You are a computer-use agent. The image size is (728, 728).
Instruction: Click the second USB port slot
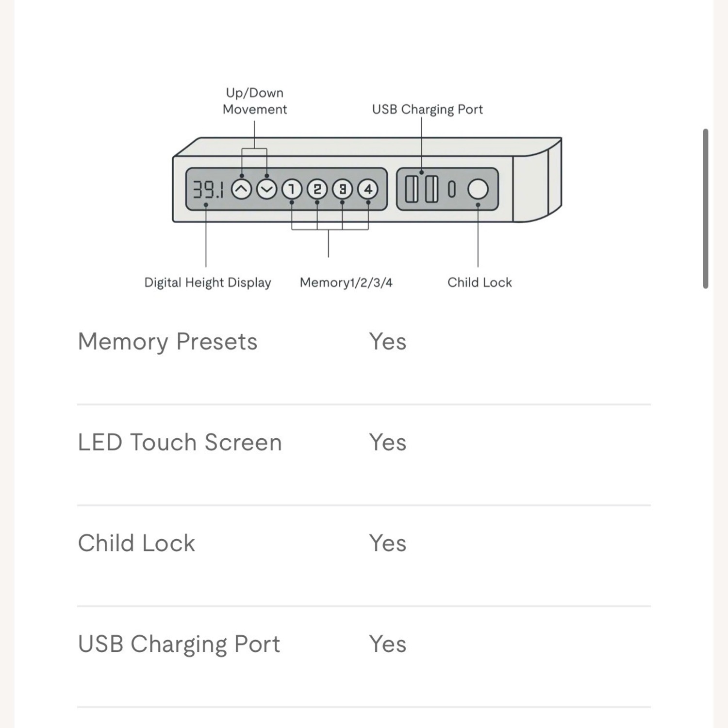431,189
